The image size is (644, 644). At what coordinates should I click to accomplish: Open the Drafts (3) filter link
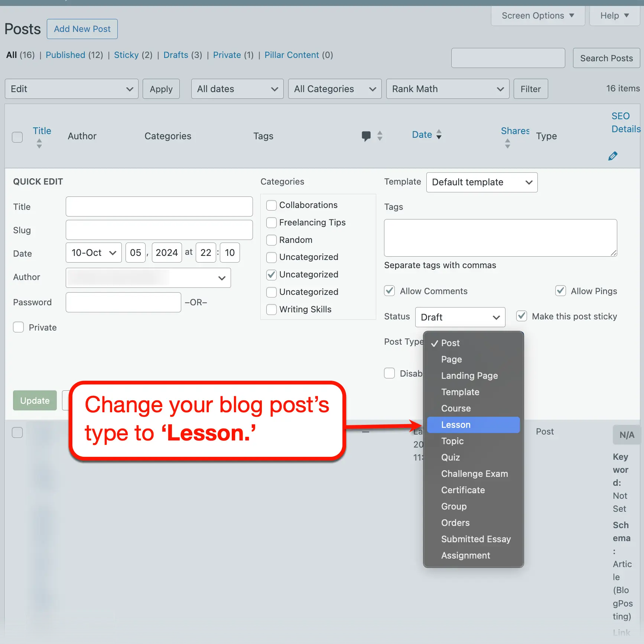tap(176, 55)
